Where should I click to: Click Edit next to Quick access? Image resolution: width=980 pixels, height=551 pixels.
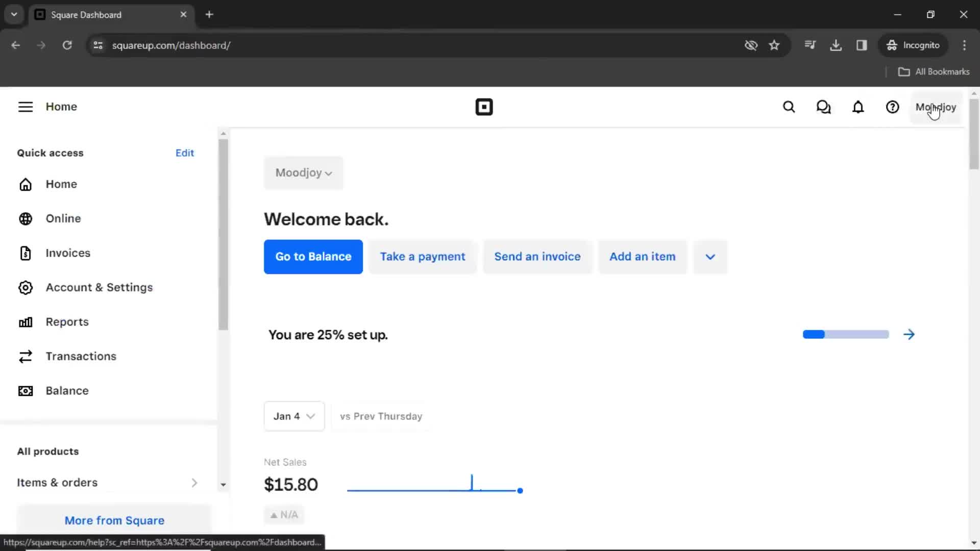click(x=185, y=153)
